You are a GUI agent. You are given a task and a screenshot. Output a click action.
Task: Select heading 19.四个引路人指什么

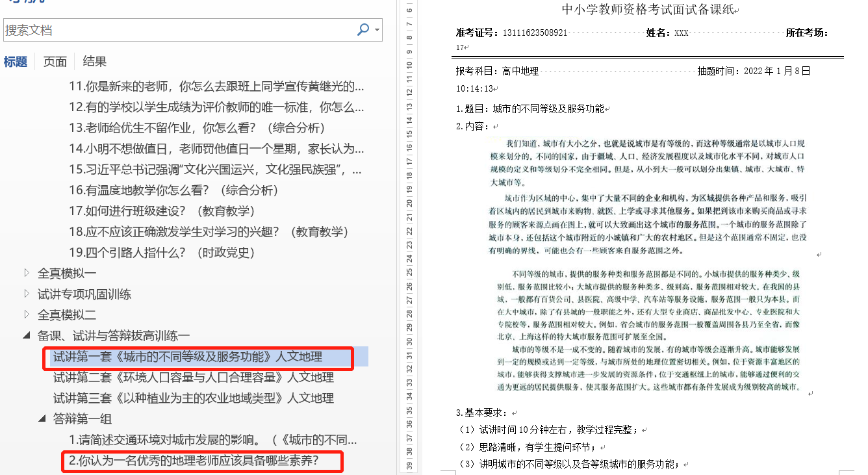(162, 253)
